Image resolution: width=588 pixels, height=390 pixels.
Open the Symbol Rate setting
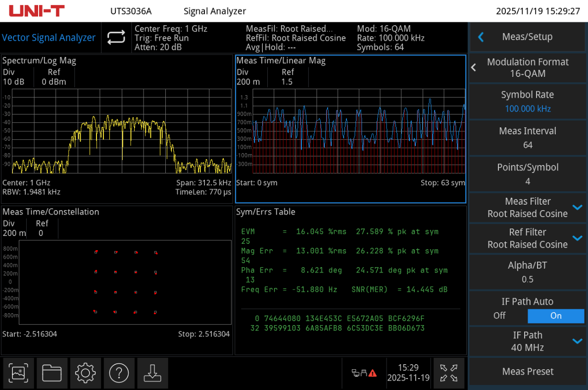[527, 101]
